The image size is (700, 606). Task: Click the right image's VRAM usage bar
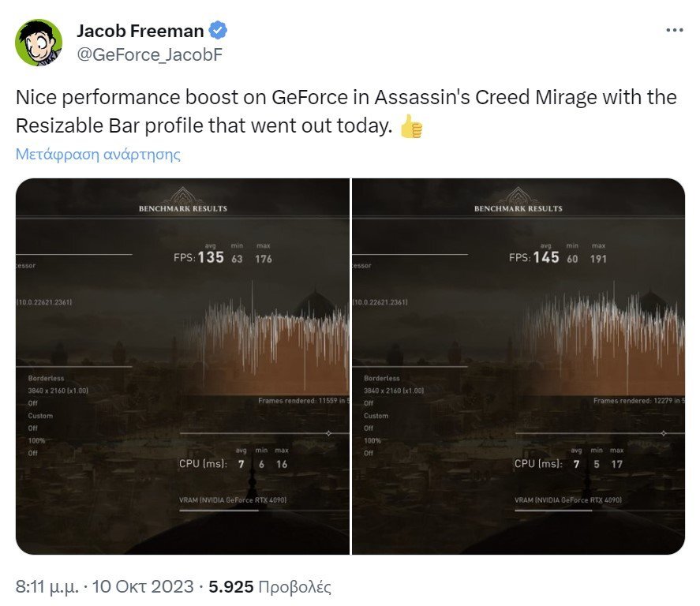click(x=600, y=511)
